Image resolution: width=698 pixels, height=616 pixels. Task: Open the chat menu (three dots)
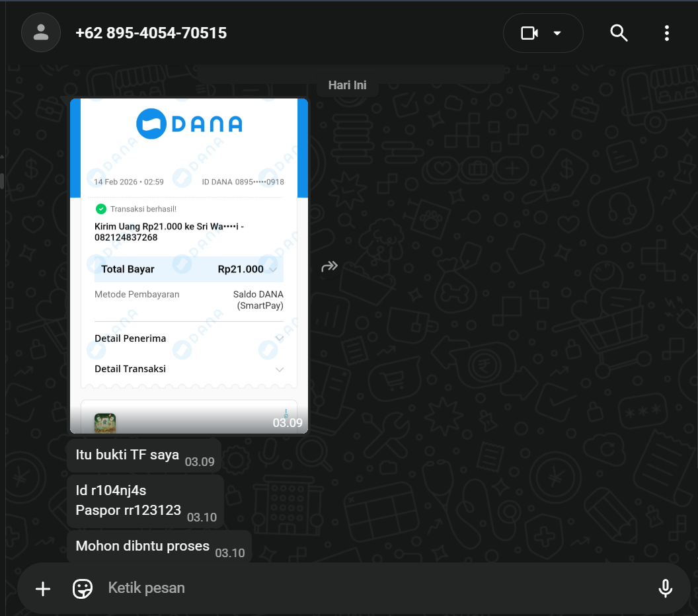[x=666, y=33]
